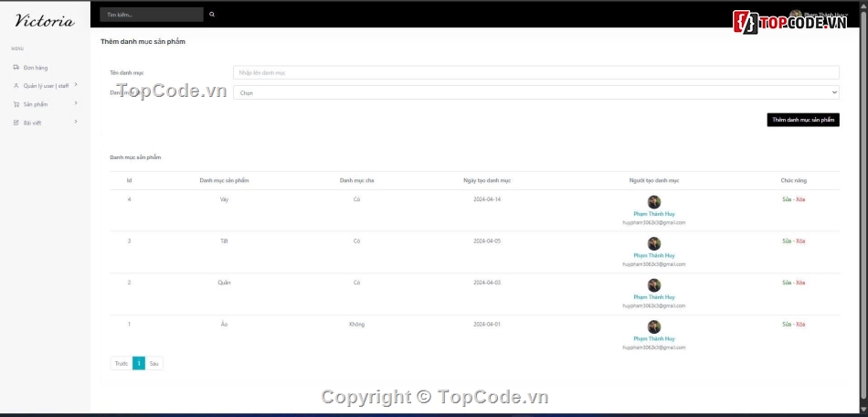The image size is (868, 417).
Task: Click the date 2024-04-05 cell
Action: (487, 241)
